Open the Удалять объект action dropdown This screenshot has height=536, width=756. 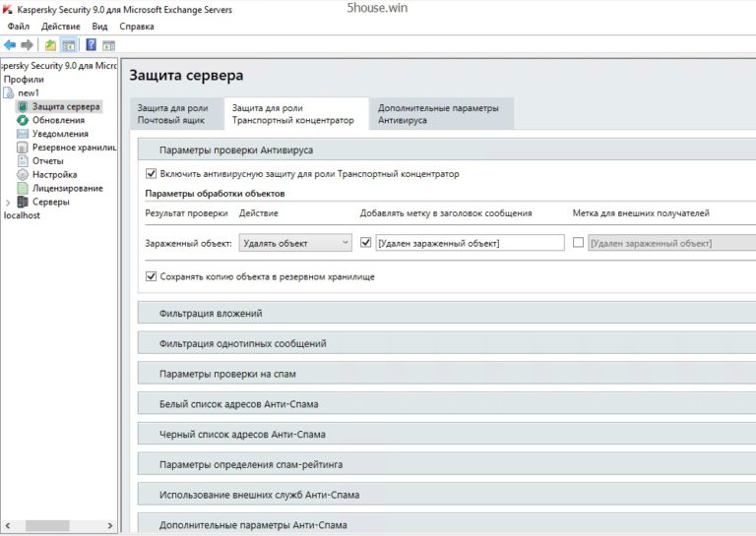pos(295,243)
